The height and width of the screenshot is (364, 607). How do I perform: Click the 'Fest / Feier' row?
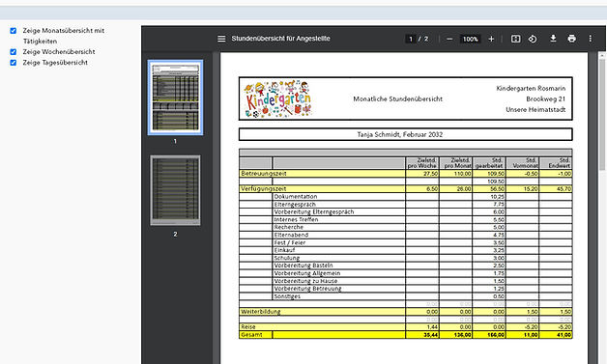tap(406, 242)
